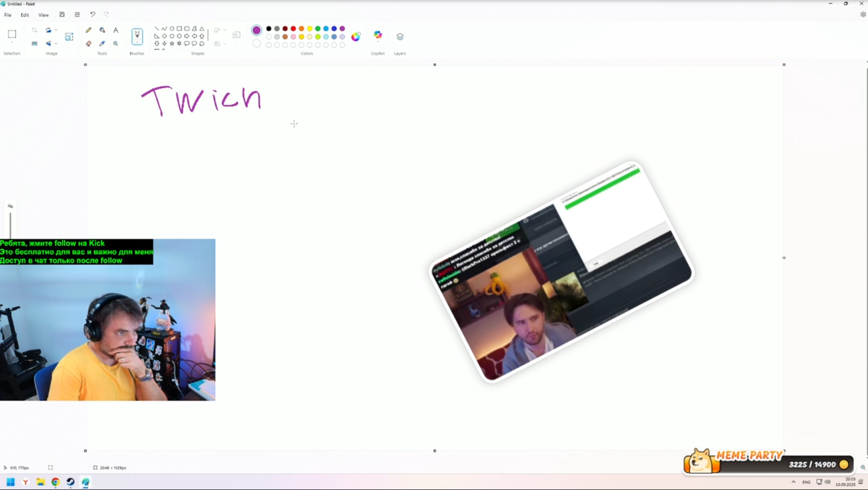Pick the green color swatch
Screen dimensions: 868x490
point(318,29)
